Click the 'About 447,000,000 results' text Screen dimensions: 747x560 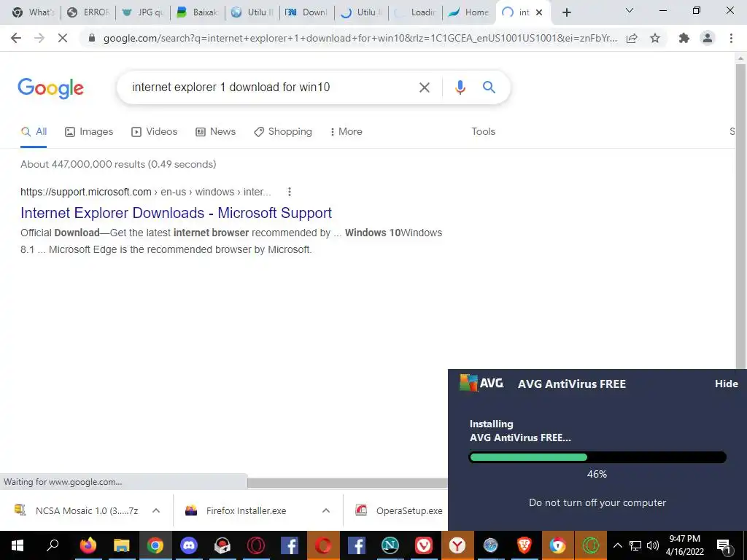(118, 164)
